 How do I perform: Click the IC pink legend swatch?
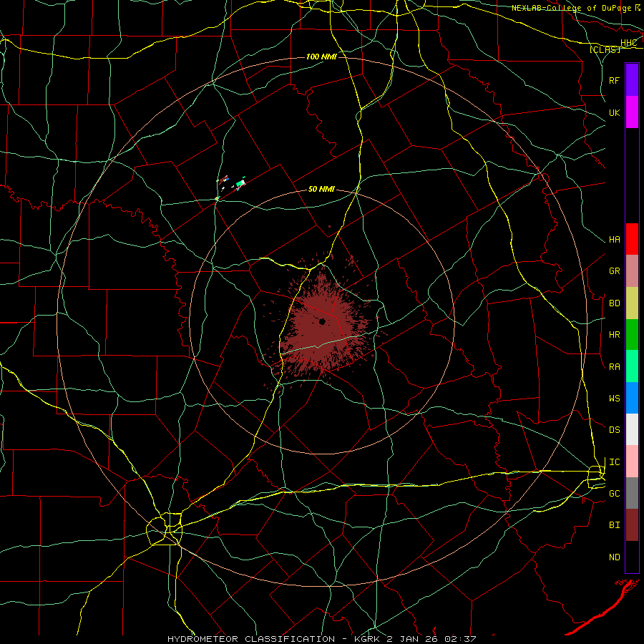click(632, 462)
